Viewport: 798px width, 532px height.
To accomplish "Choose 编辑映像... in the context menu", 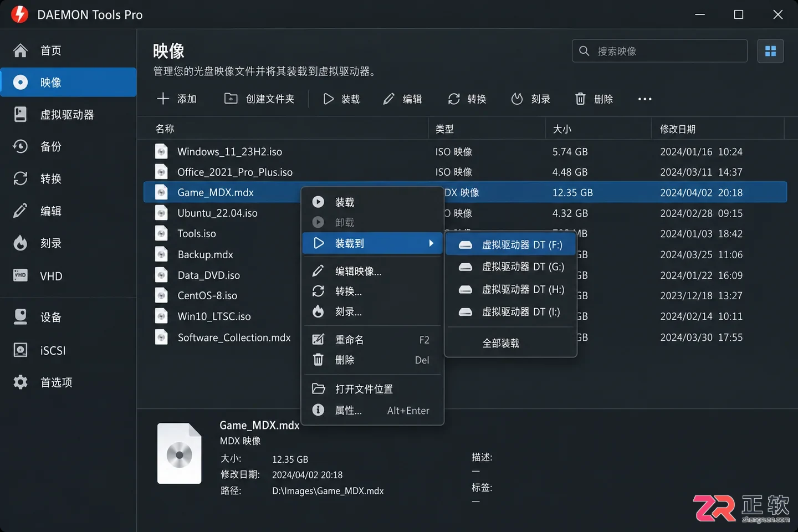I will (x=372, y=271).
